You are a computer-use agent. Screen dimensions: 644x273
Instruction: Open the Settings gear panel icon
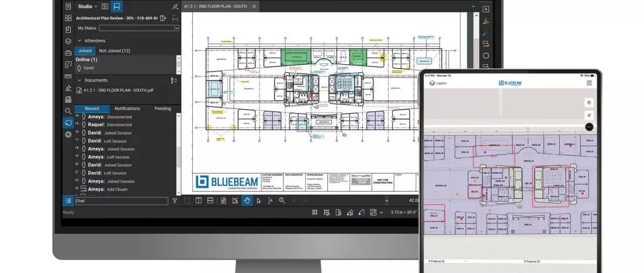[x=68, y=134]
